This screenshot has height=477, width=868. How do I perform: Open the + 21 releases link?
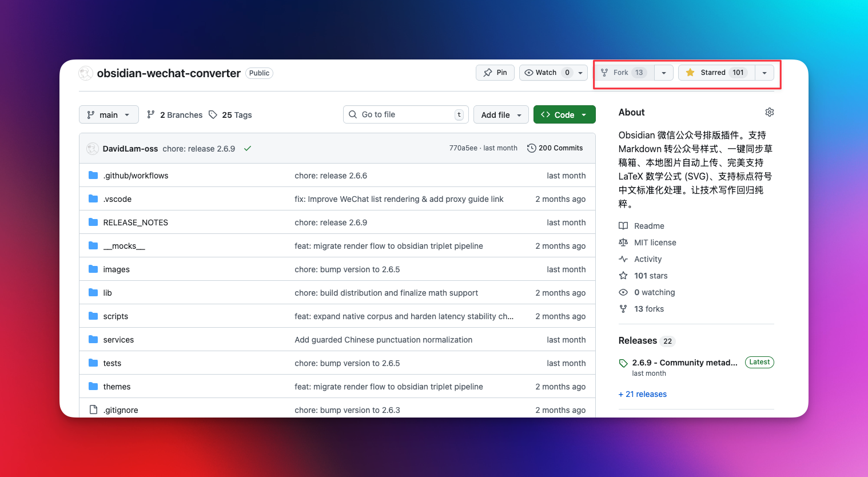[643, 394]
